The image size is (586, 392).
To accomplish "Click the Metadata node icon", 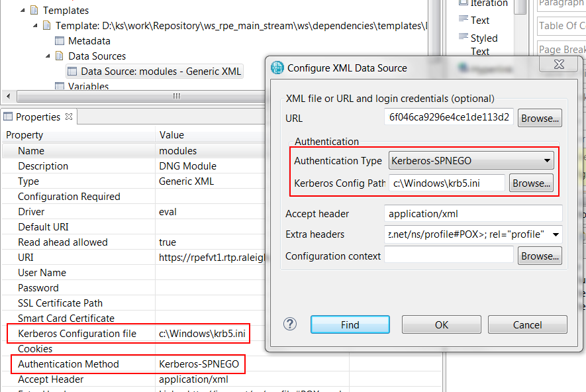I will 60,41.
